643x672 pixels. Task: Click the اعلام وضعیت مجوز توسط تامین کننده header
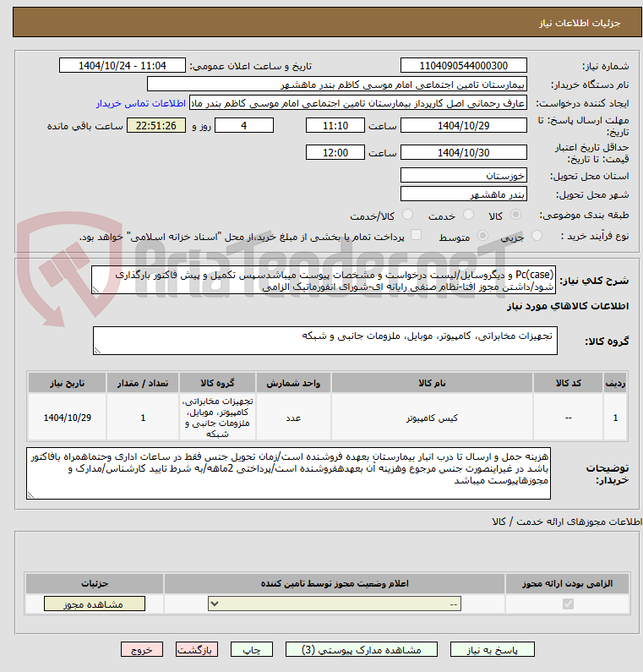(x=335, y=584)
